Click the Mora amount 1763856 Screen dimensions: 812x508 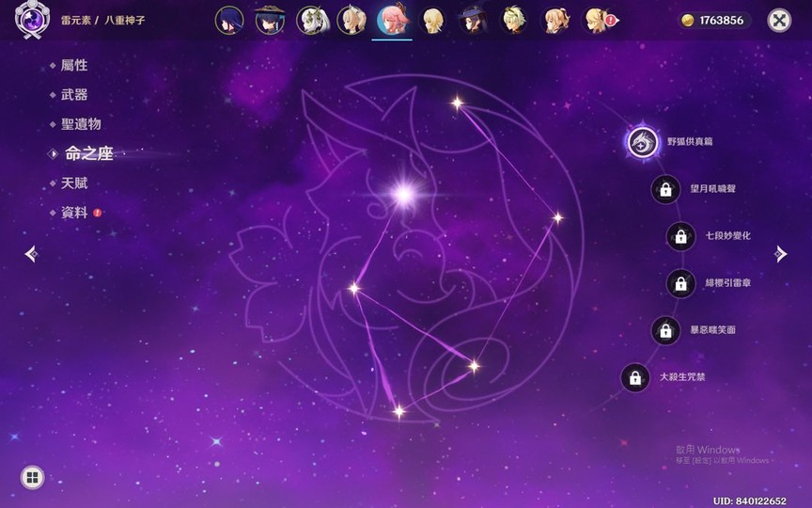[722, 20]
